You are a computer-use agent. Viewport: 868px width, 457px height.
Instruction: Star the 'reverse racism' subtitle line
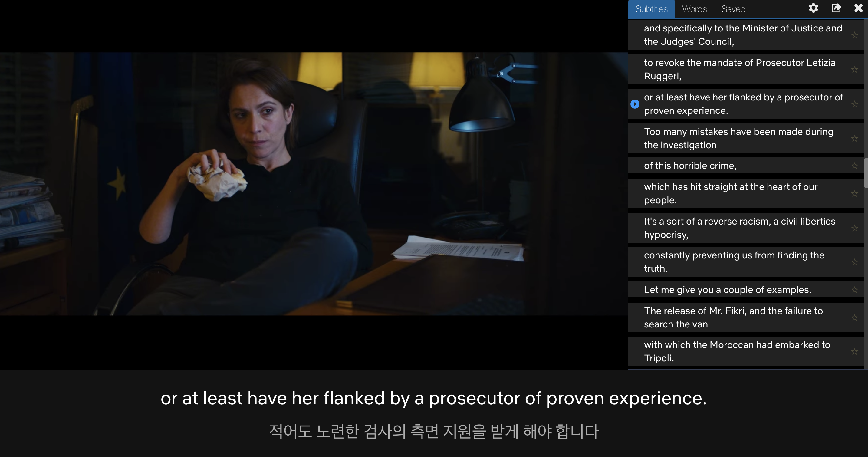pyautogui.click(x=854, y=228)
